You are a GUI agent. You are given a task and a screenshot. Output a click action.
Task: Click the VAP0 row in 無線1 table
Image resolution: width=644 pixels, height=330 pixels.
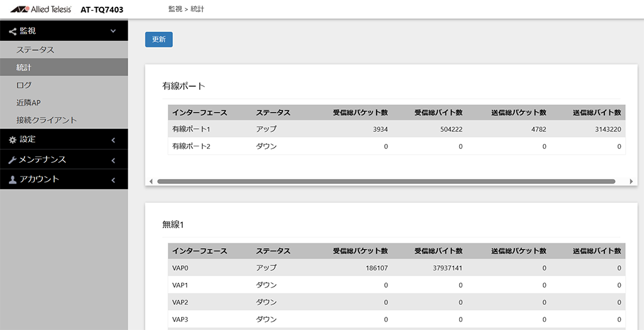[396, 268]
